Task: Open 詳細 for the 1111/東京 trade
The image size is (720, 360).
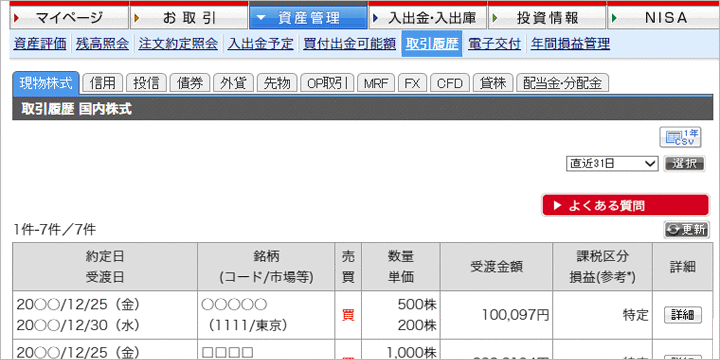Action: (x=683, y=315)
